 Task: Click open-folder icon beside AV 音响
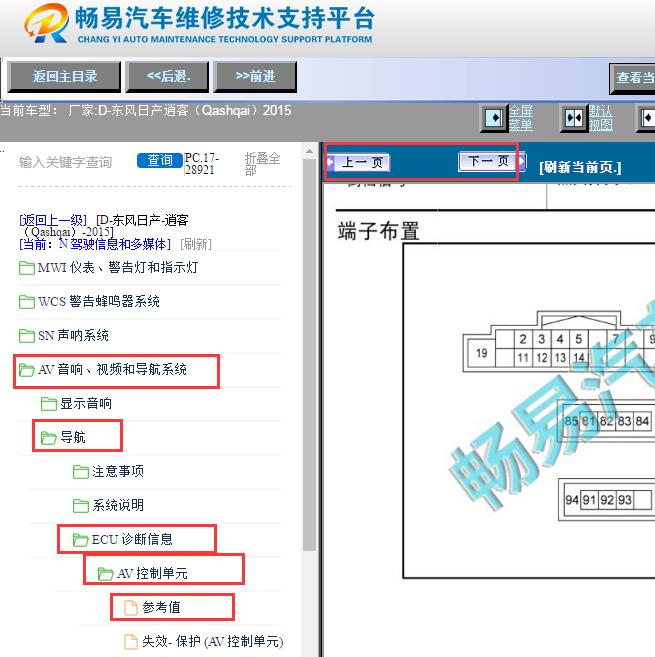(x=27, y=370)
